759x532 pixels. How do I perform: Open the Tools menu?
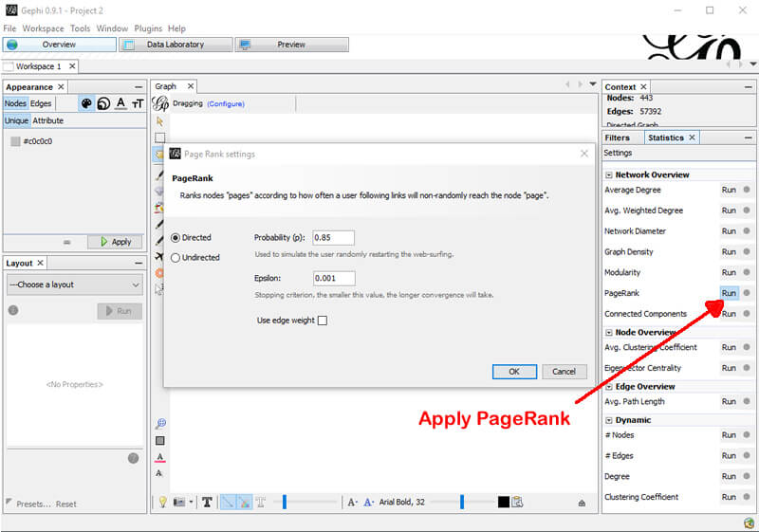(81, 28)
